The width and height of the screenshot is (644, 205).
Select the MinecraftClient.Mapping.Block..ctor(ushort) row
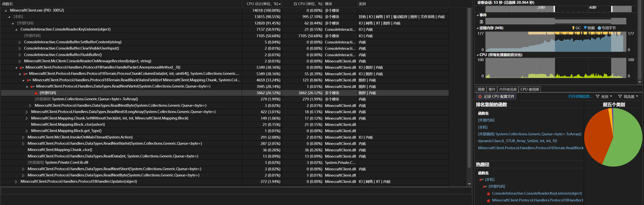225,125
